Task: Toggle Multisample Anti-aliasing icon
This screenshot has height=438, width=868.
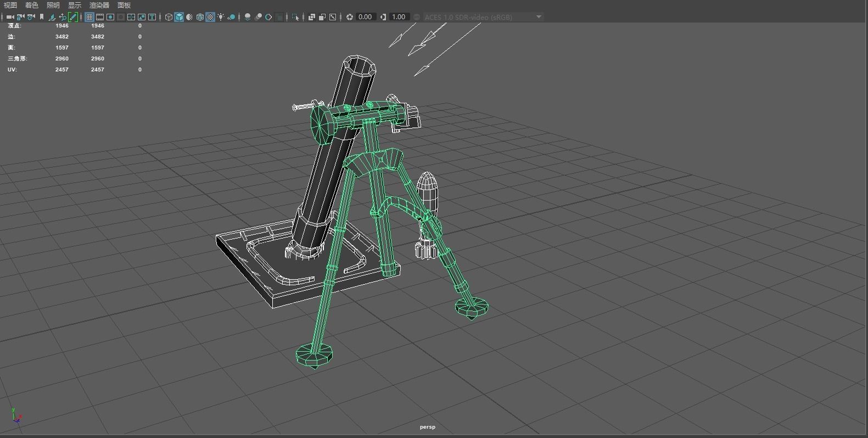Action: (268, 17)
